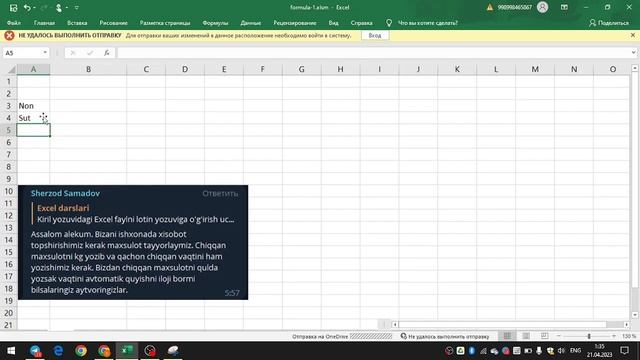
Task: Click the red upload error icon
Action: tap(9, 36)
